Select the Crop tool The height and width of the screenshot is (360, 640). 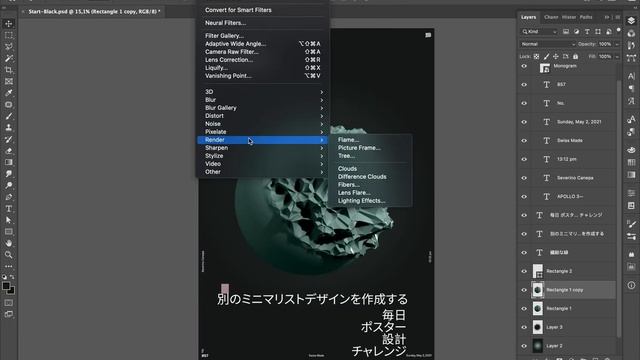(9, 70)
